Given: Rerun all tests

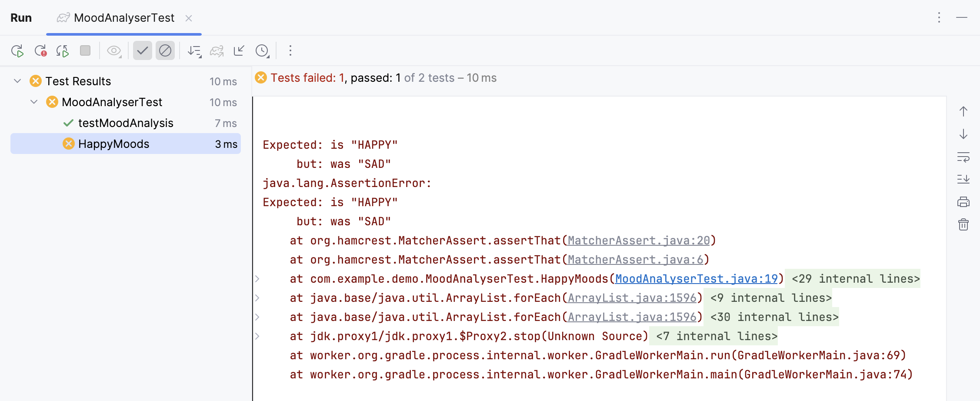Looking at the screenshot, I should click(x=17, y=50).
